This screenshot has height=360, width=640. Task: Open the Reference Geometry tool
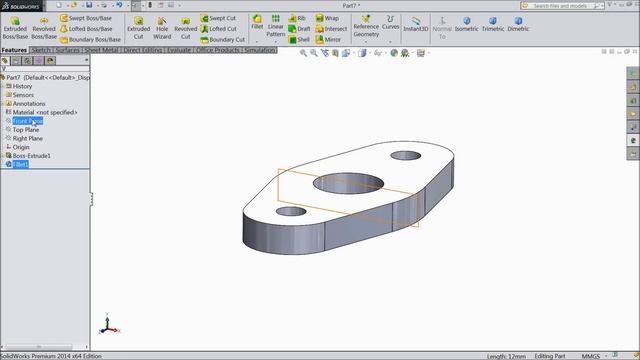(366, 25)
